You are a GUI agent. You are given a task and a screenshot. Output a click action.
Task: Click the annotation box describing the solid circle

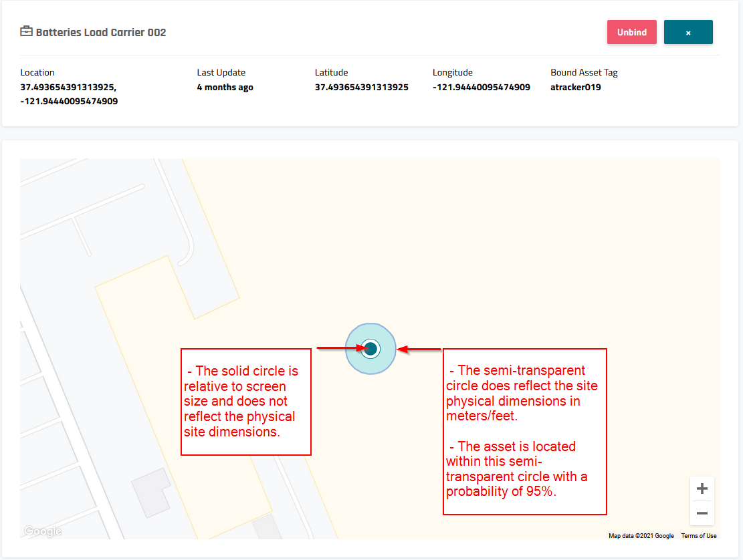pos(246,402)
